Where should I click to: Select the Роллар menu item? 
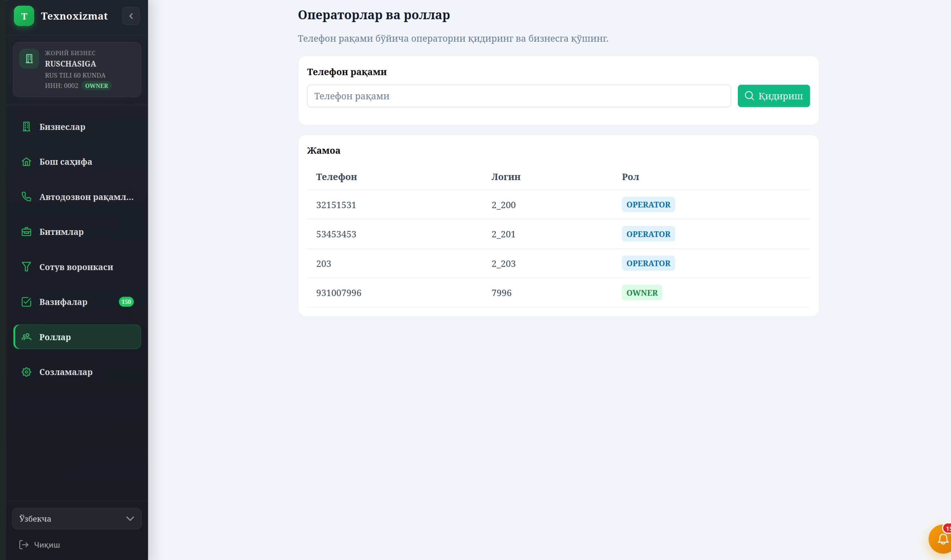(x=77, y=337)
